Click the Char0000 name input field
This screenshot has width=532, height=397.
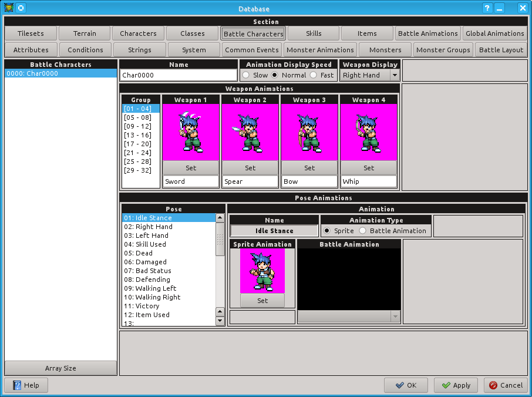click(178, 75)
